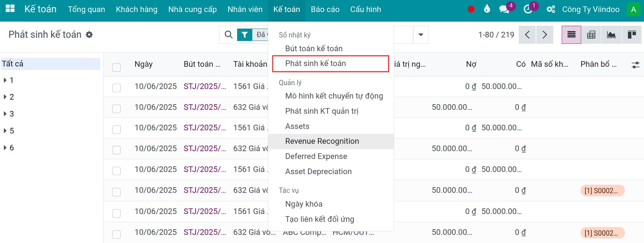The height and width of the screenshot is (243, 644).
Task: Open first row STJ/2025 journal entry link
Action: pos(205,86)
